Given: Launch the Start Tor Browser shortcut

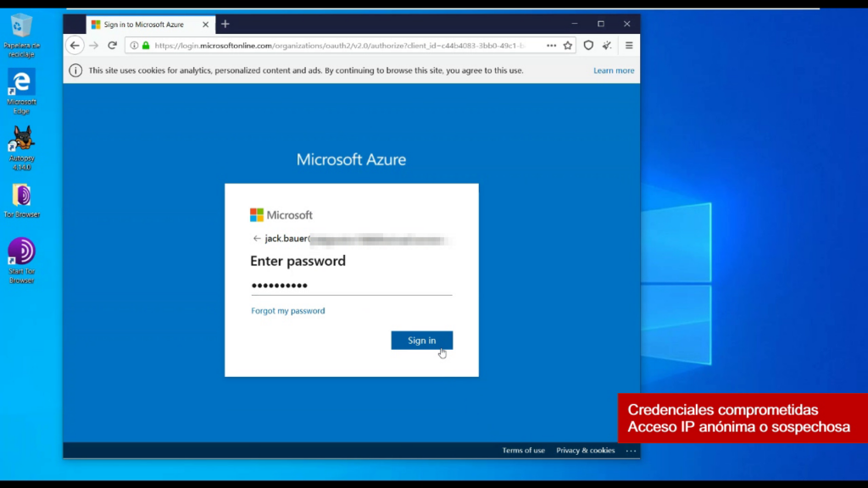Looking at the screenshot, I should [21, 260].
